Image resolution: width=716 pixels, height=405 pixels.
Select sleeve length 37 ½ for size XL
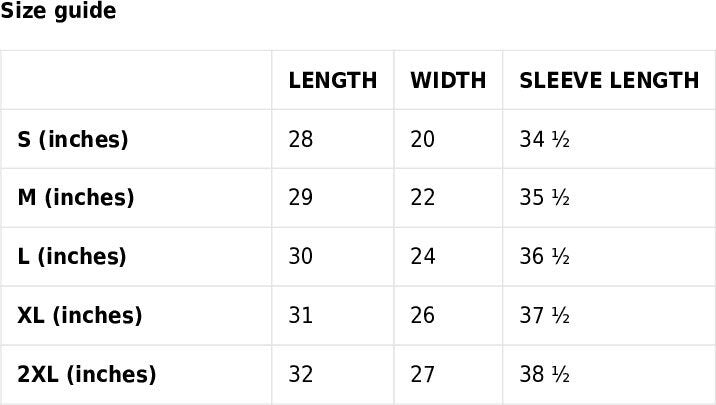tap(544, 316)
